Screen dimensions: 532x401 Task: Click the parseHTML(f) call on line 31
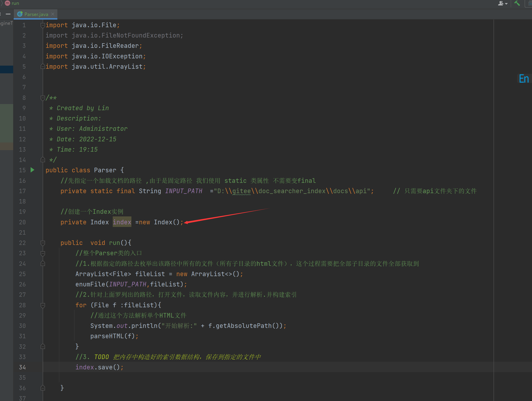point(114,336)
